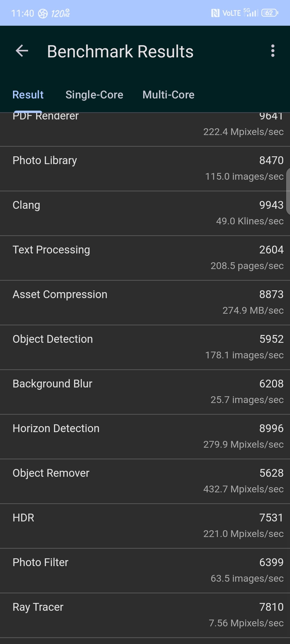Switch to the Single-Core tab
Image resolution: width=290 pixels, height=644 pixels.
point(94,95)
